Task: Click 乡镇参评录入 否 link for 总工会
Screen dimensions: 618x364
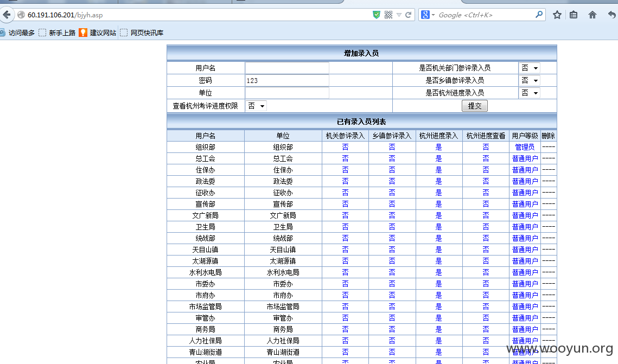Action: click(392, 158)
